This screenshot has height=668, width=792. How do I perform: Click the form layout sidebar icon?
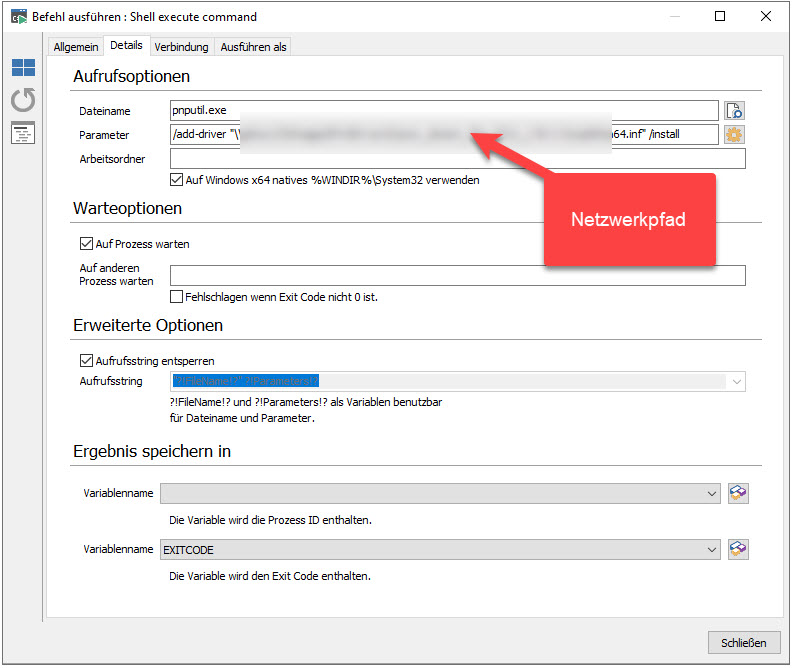click(23, 133)
